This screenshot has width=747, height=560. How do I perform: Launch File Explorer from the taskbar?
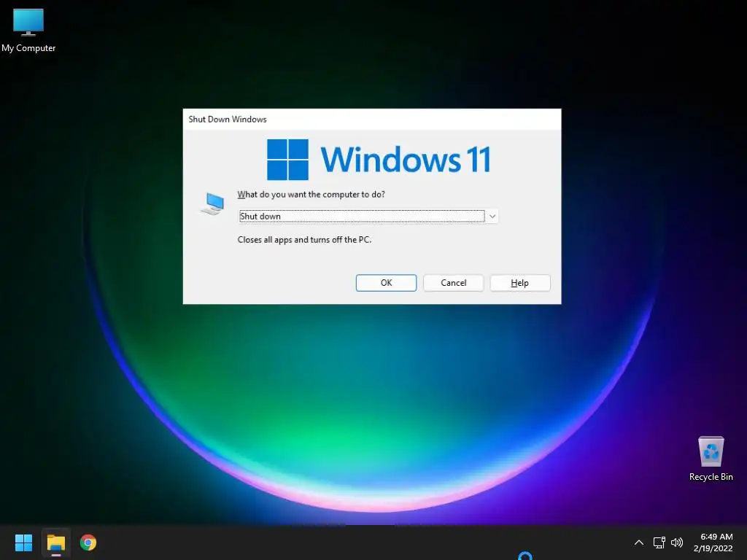click(55, 542)
